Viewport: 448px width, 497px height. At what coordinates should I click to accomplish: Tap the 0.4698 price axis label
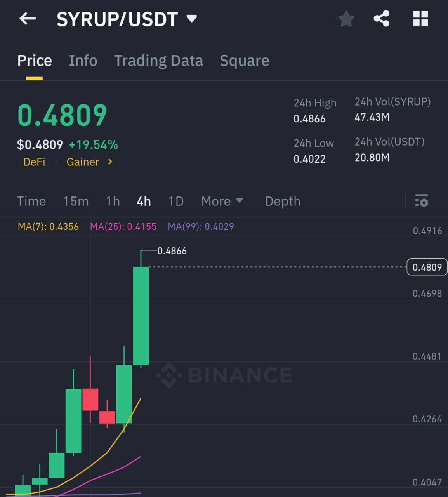[x=427, y=293]
